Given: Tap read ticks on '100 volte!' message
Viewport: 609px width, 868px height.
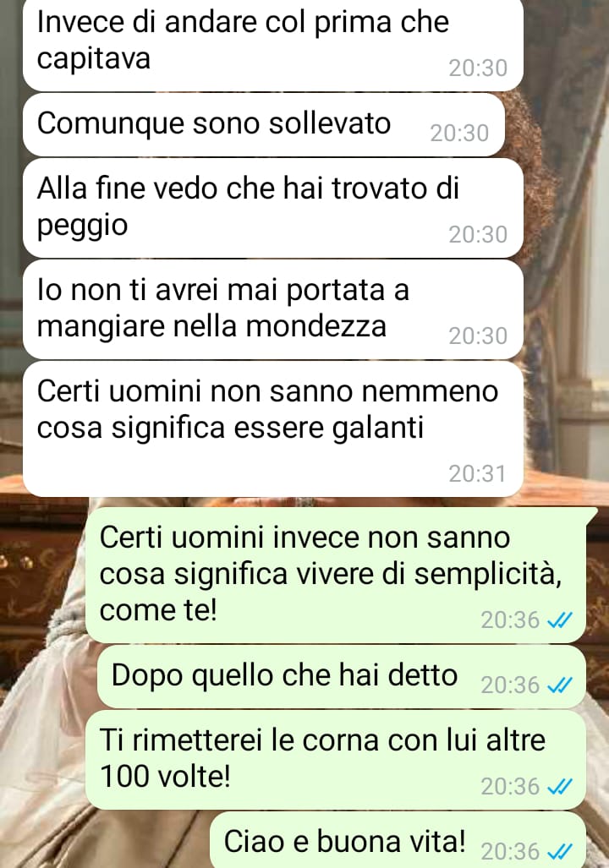Looking at the screenshot, I should point(559,787).
